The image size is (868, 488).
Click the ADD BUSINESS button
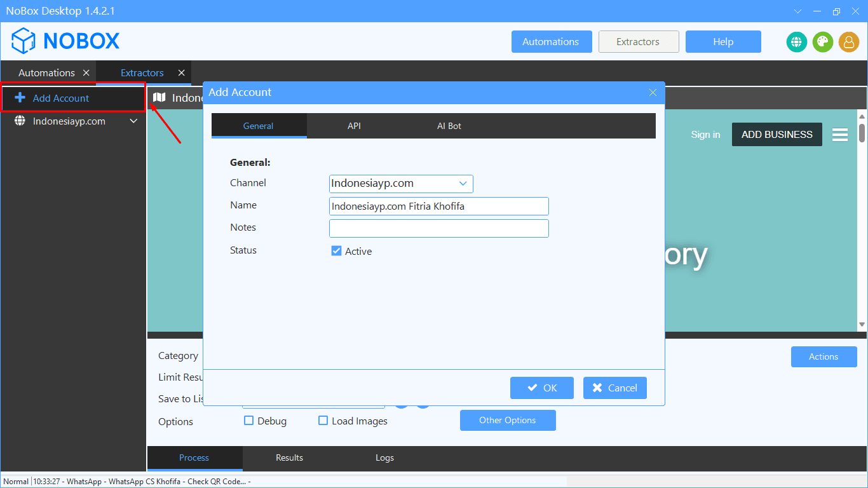point(776,134)
